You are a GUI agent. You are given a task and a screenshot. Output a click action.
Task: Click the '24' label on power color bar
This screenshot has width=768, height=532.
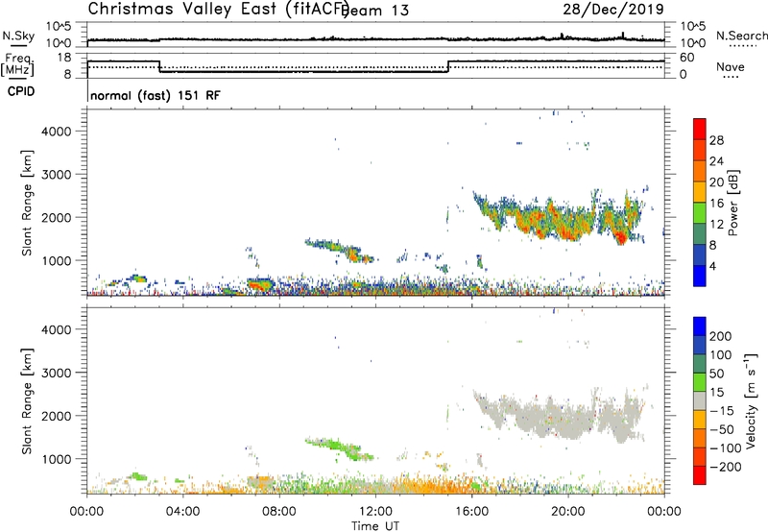click(x=716, y=161)
